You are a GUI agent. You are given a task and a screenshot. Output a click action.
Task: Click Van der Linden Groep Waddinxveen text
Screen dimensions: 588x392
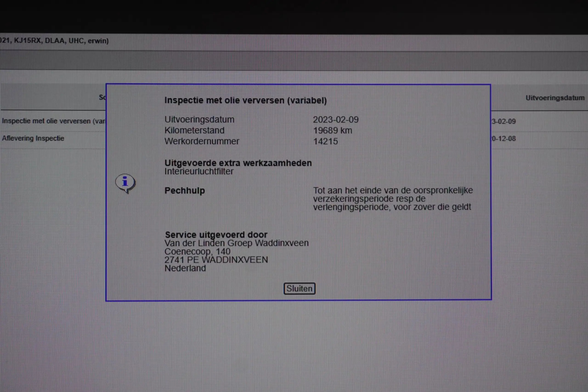[236, 243]
